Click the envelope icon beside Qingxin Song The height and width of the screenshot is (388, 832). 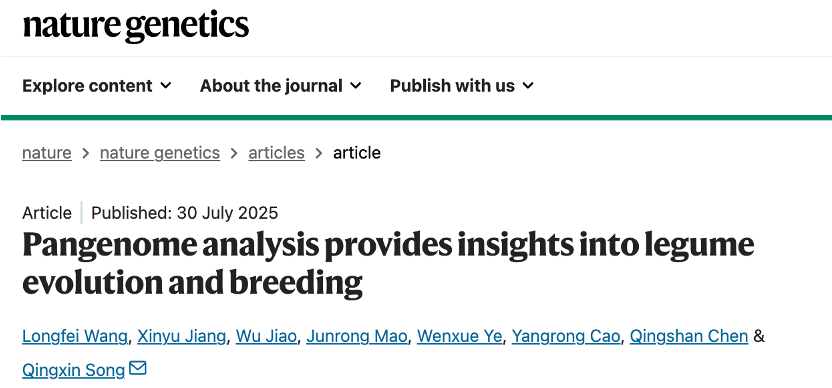tap(138, 368)
